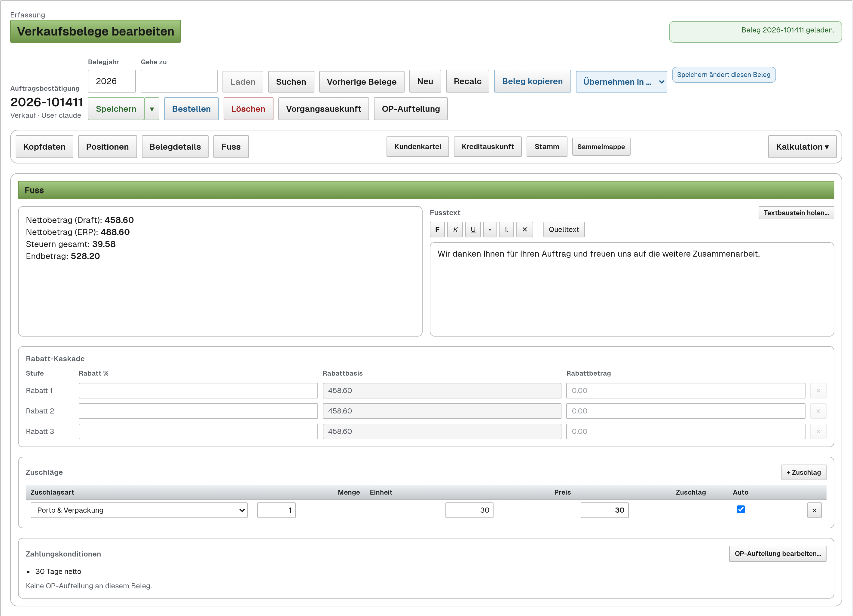
Task: Switch to the Positionen tab
Action: point(108,147)
